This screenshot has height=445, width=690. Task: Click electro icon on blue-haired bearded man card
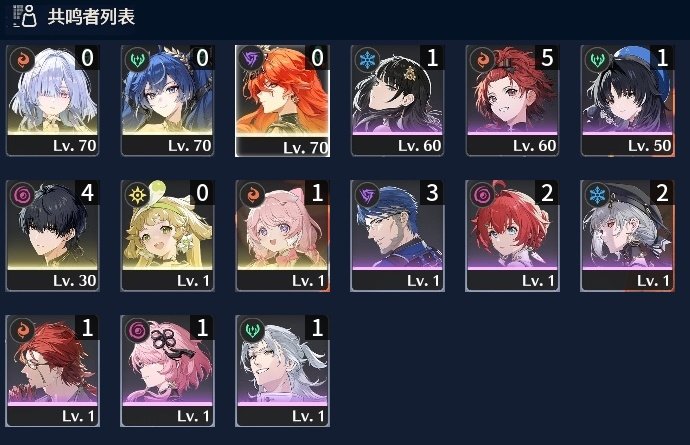pos(367,194)
